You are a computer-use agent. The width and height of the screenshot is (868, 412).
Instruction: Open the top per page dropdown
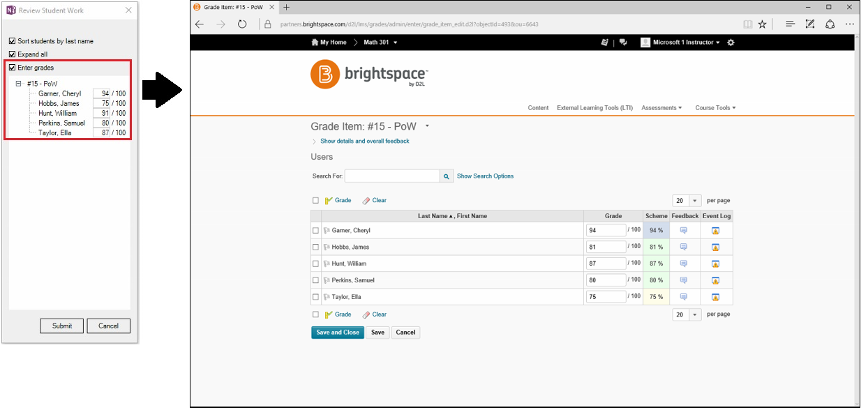686,201
